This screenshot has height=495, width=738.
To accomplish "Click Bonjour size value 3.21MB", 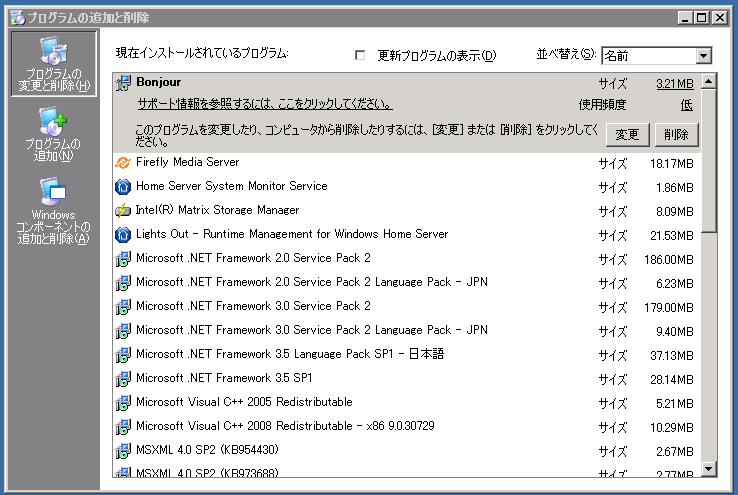I will (675, 84).
